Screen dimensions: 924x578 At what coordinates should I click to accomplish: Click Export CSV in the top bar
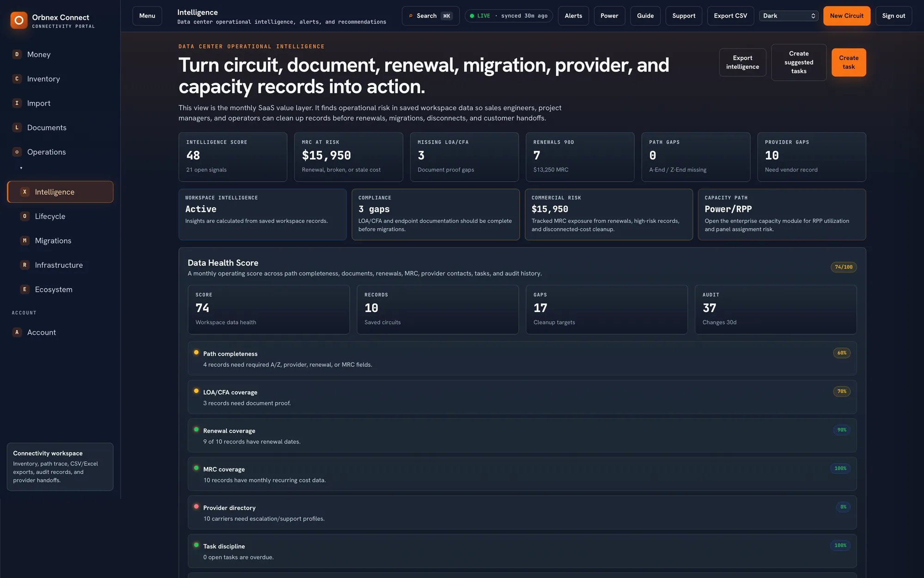point(730,16)
